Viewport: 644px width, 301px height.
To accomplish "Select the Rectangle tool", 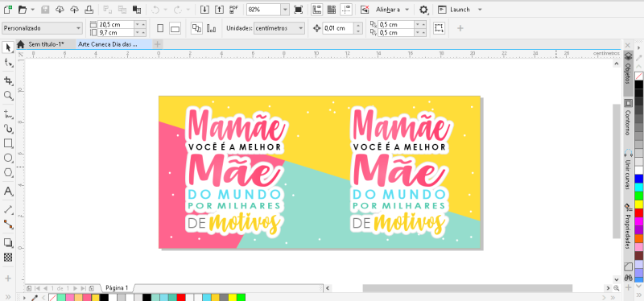I will point(8,143).
